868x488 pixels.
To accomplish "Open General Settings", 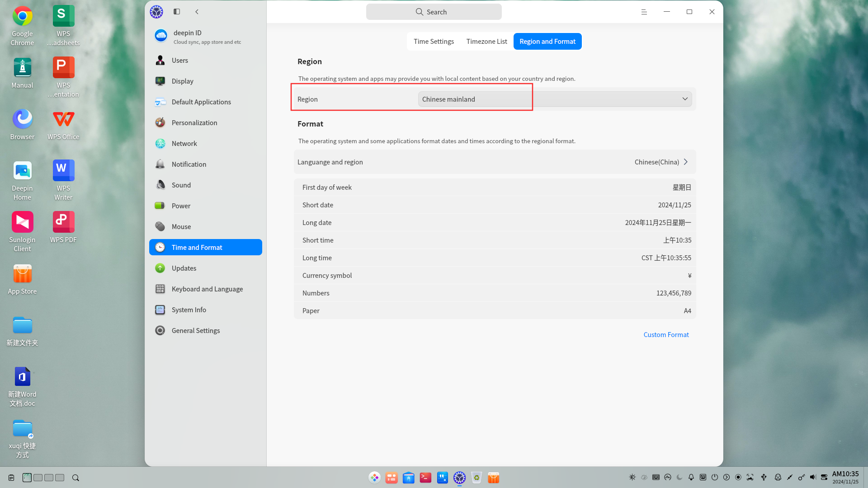I will pyautogui.click(x=206, y=330).
